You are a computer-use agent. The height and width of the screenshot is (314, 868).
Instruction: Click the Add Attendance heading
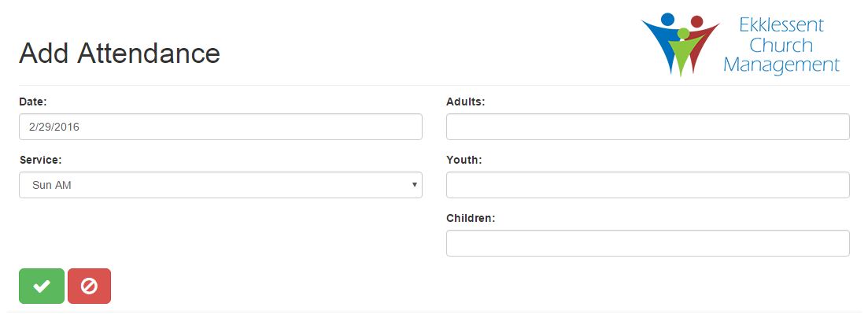(120, 54)
